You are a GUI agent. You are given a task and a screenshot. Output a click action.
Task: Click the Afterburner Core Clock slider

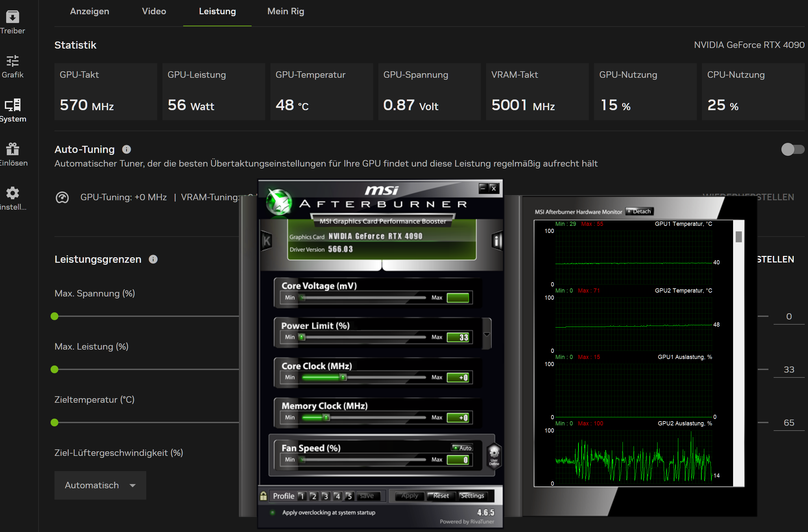[x=363, y=377]
